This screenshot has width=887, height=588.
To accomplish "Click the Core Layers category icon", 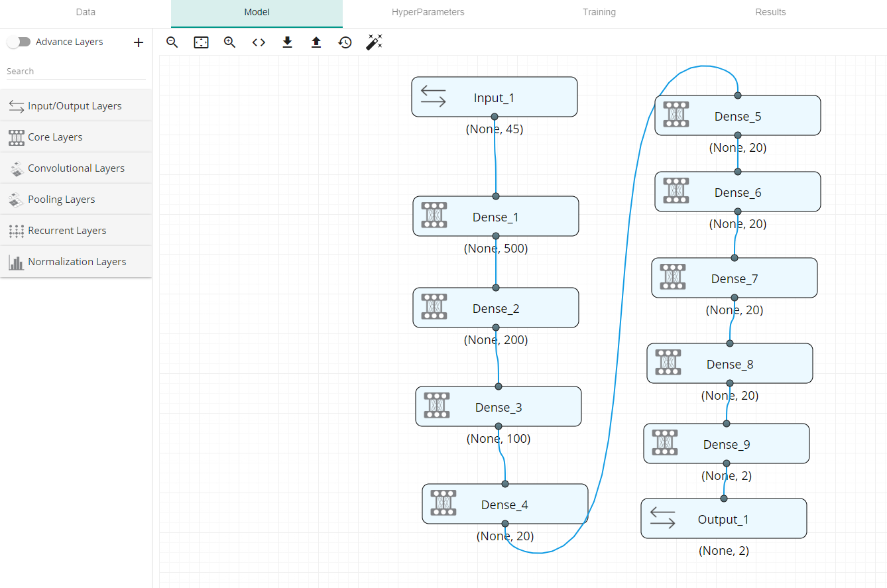I will click(17, 137).
